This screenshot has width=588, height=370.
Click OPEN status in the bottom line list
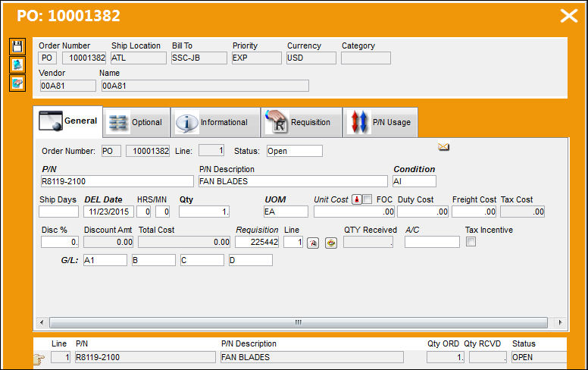pos(539,357)
